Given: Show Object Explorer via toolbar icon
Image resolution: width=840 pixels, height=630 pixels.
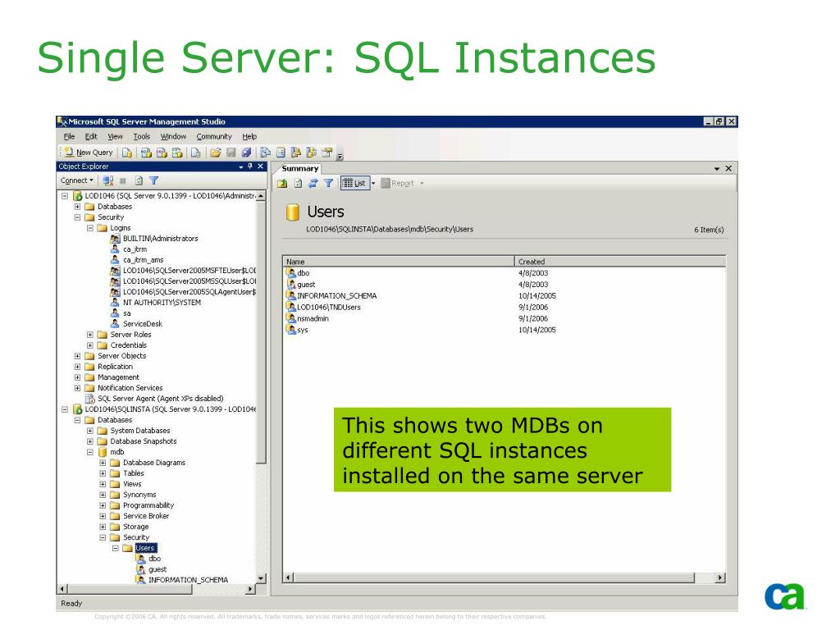Looking at the screenshot, I should click(x=295, y=153).
